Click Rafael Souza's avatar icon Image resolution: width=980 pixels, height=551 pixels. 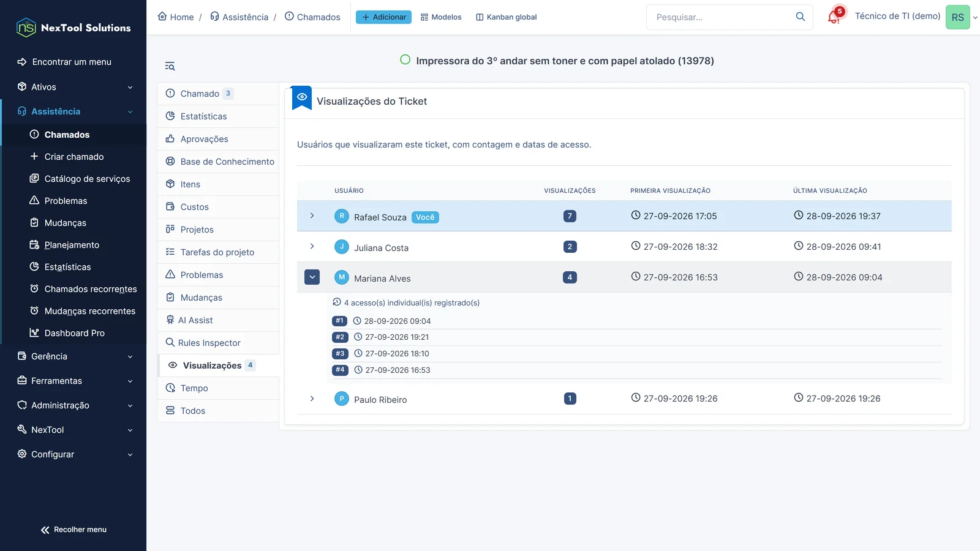[x=342, y=216]
